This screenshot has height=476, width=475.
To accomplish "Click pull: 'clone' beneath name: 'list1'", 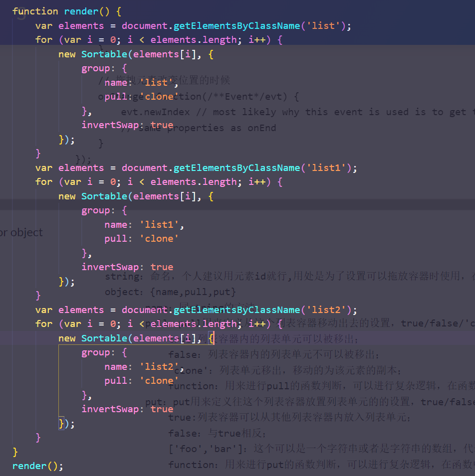I will point(141,239).
